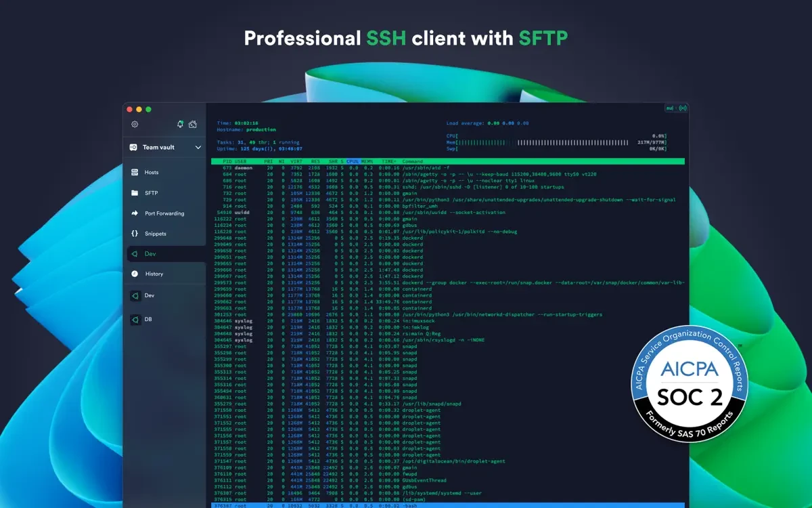Click the indicator left of the broadcast icon
This screenshot has height=508, width=812.
point(670,108)
